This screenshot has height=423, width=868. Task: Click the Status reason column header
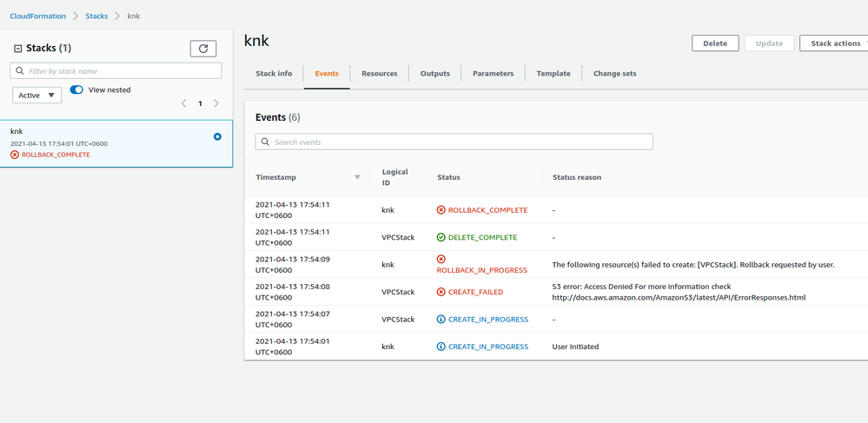pyautogui.click(x=577, y=177)
